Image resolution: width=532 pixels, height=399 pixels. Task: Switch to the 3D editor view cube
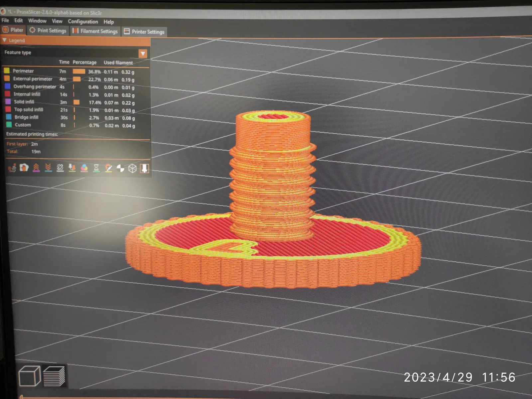[x=30, y=376]
